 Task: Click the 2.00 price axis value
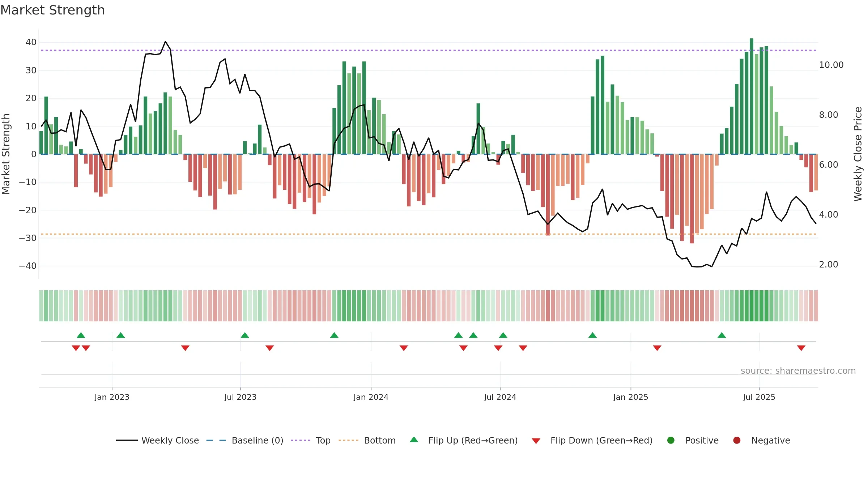pyautogui.click(x=828, y=265)
